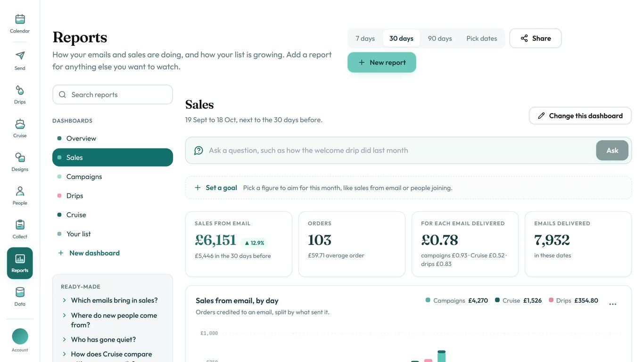Click the speech bubble question icon
The height and width of the screenshot is (362, 644).
(x=199, y=150)
